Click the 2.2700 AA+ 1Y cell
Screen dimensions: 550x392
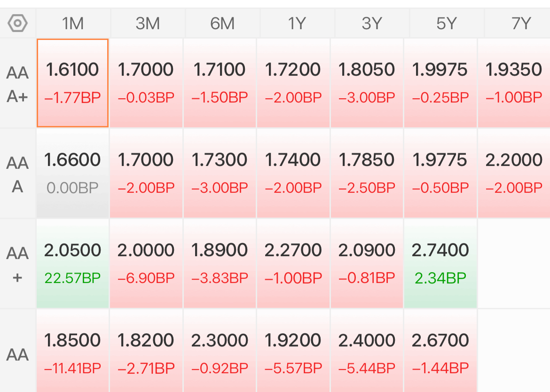pyautogui.click(x=293, y=264)
